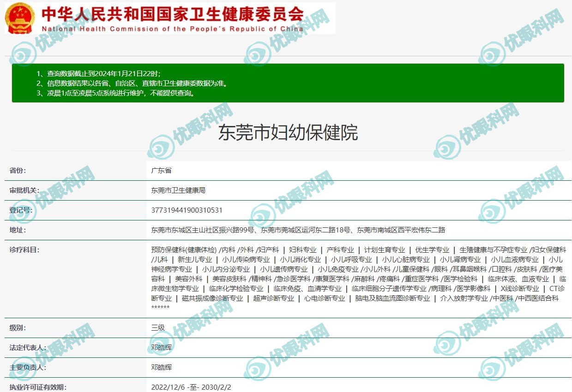Click the 法定代表人 row label
This screenshot has width=572, height=392.
pyautogui.click(x=28, y=347)
